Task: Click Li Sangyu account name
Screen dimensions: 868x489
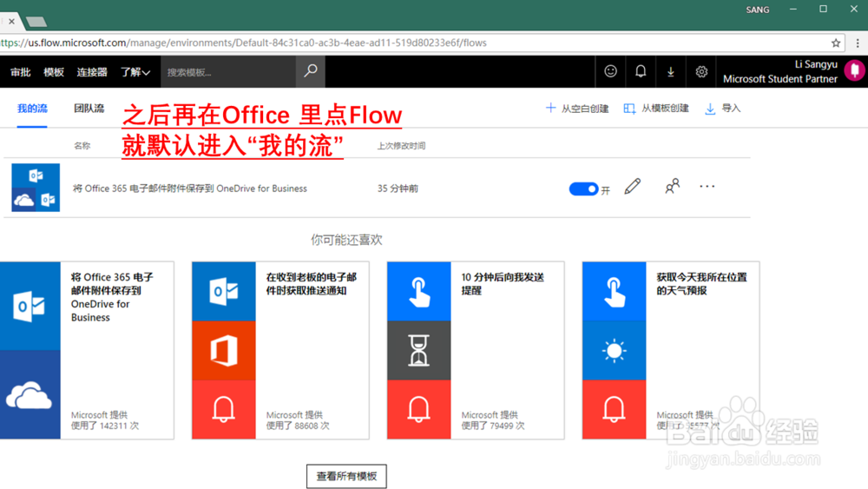Action: coord(816,64)
